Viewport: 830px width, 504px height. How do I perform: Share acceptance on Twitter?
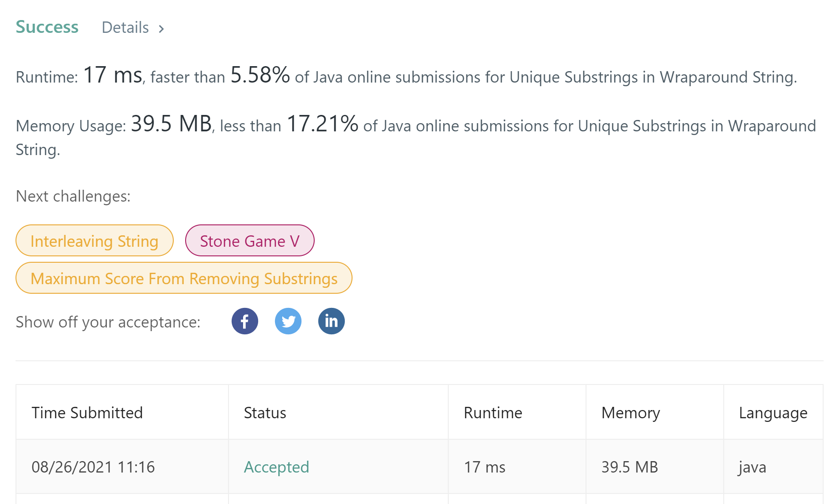[x=288, y=322]
